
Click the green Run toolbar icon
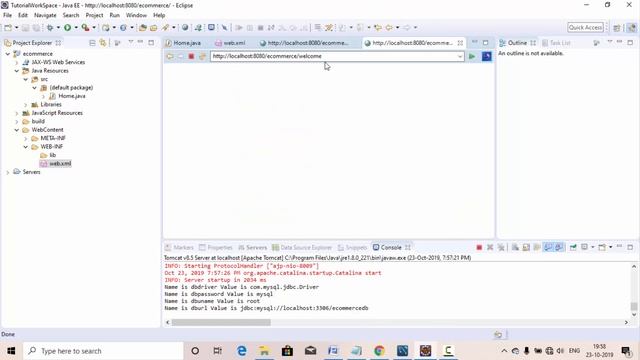[67, 27]
